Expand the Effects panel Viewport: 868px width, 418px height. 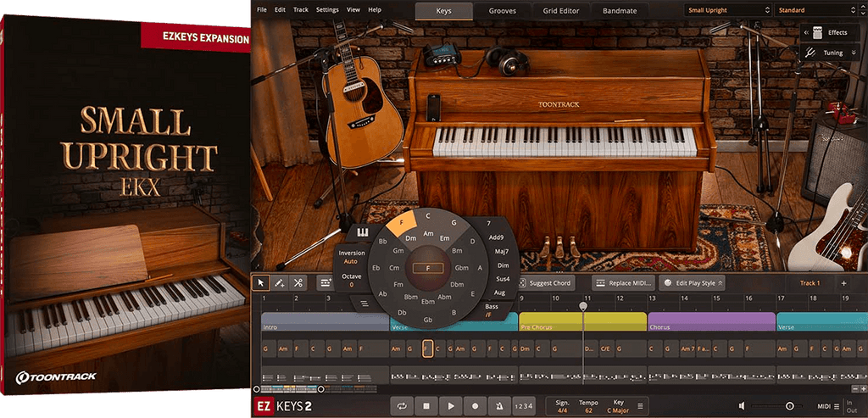[807, 33]
